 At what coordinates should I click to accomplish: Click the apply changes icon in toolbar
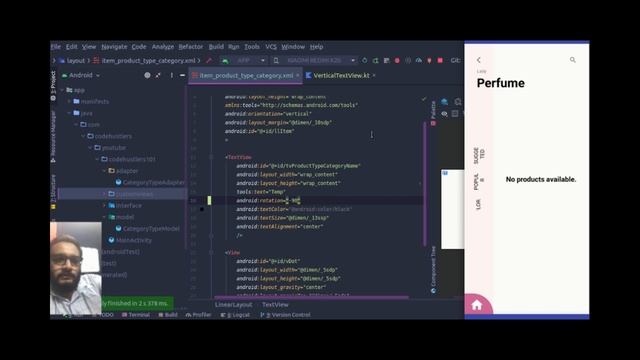(x=375, y=60)
